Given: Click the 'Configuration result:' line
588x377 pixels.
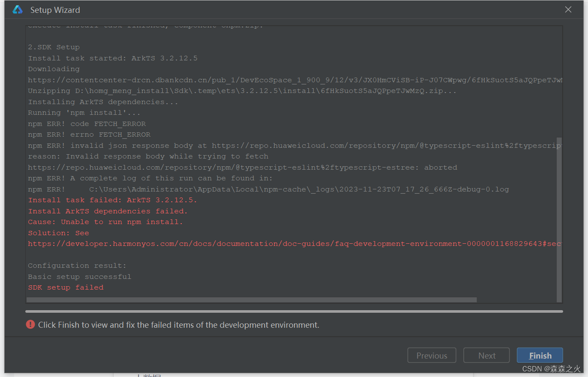Looking at the screenshot, I should pyautogui.click(x=77, y=266).
